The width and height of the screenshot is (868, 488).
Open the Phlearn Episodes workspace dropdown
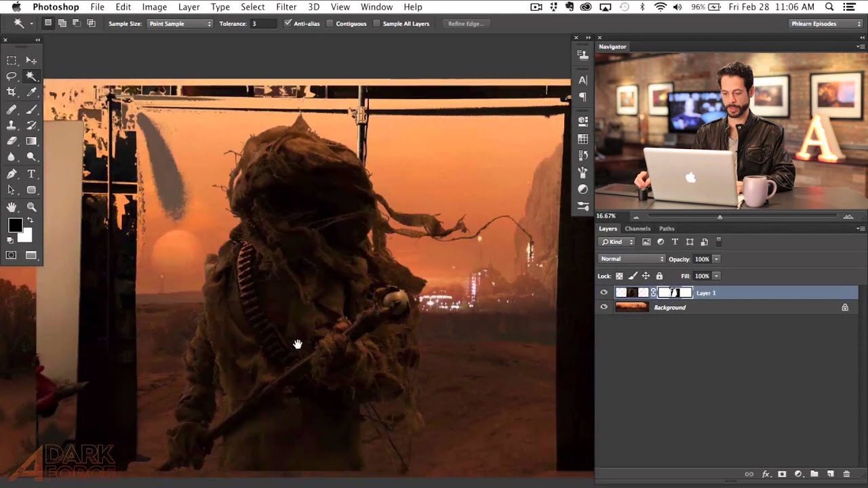(826, 24)
